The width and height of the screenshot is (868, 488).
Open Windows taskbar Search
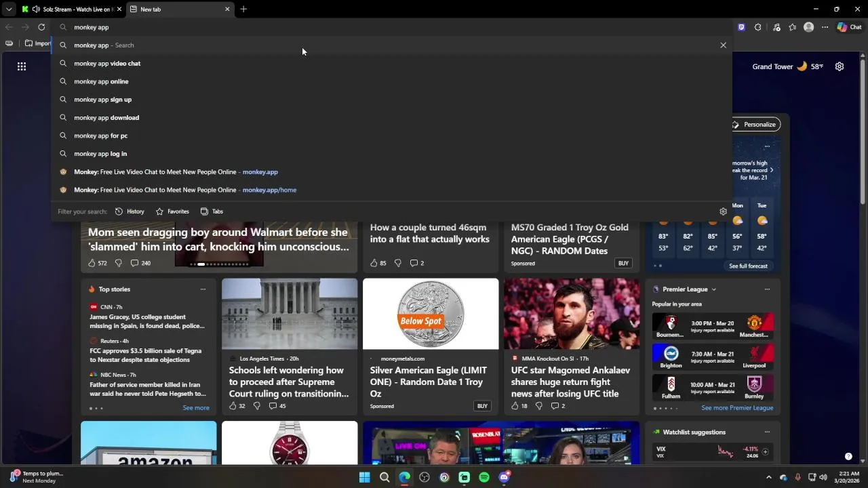coord(384,477)
